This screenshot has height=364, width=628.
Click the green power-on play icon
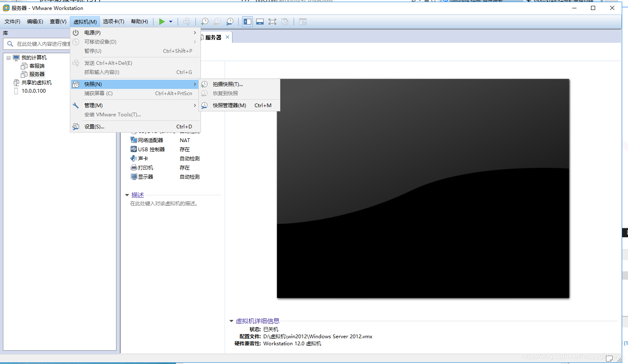click(162, 22)
